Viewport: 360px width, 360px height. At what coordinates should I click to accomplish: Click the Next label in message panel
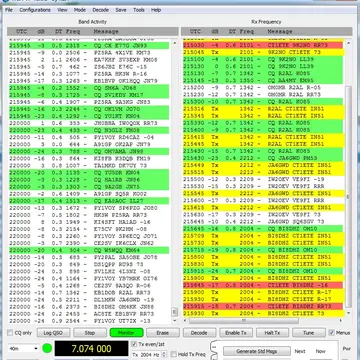pos(300,351)
